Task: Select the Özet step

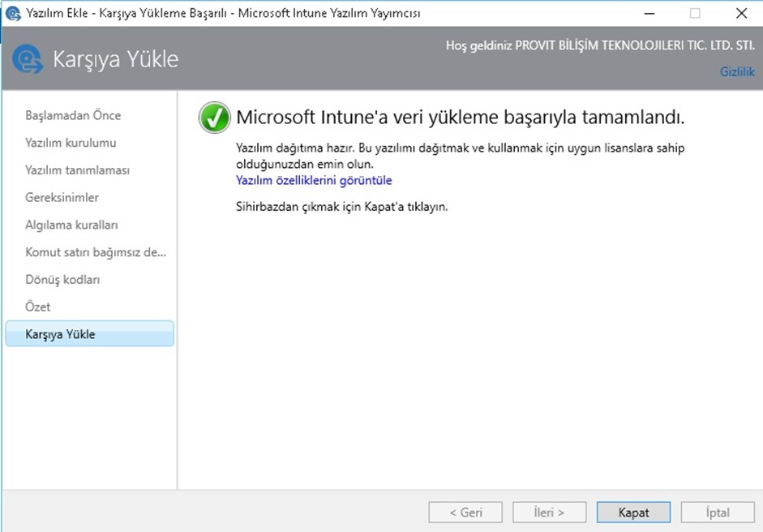Action: coord(37,307)
